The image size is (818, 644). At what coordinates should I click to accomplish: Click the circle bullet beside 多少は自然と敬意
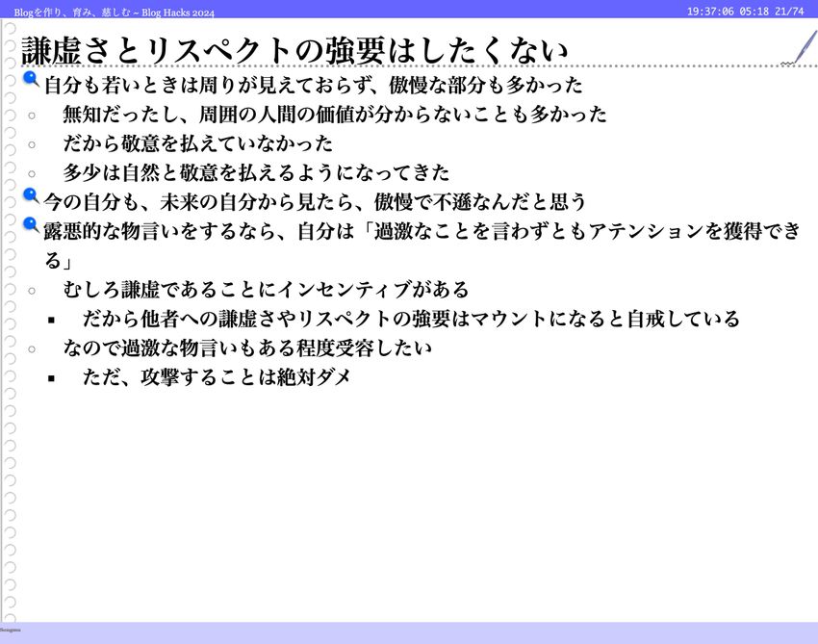point(32,174)
